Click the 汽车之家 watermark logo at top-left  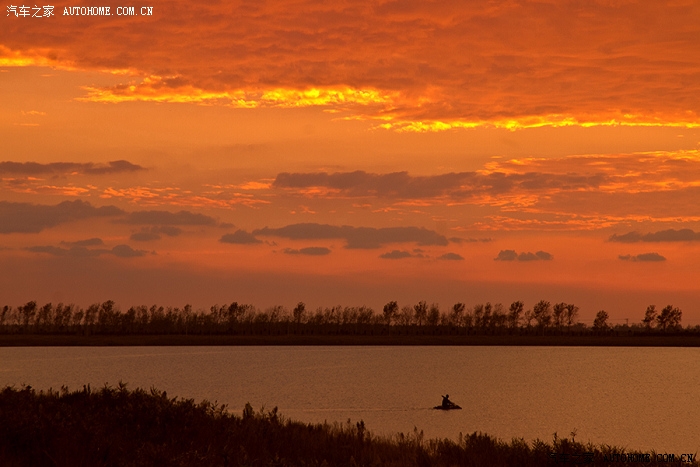pyautogui.click(x=30, y=11)
